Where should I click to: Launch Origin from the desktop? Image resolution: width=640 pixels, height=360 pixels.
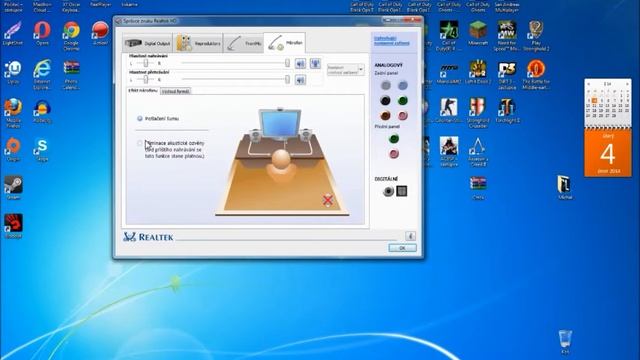[x=13, y=150]
